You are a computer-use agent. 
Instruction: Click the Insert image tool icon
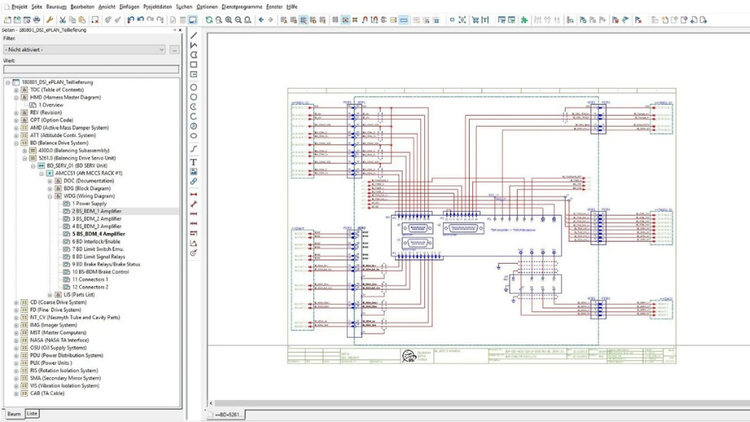(x=193, y=171)
